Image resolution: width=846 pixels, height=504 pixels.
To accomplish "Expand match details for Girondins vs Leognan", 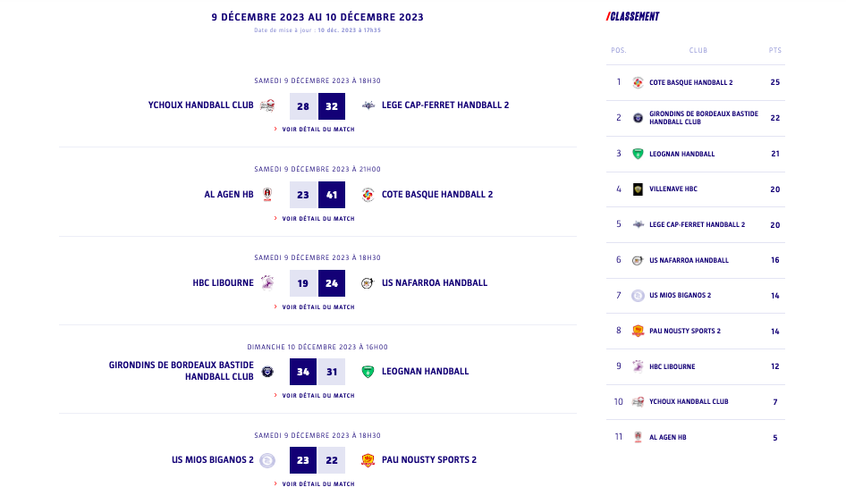I will pyautogui.click(x=317, y=395).
